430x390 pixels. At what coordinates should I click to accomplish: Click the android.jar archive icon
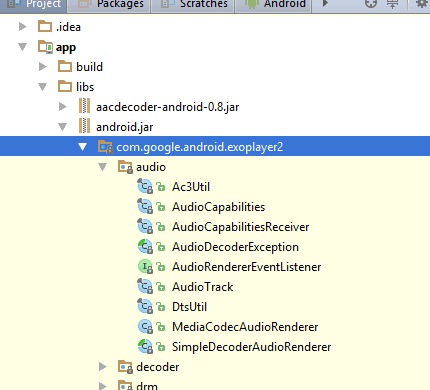click(x=85, y=126)
